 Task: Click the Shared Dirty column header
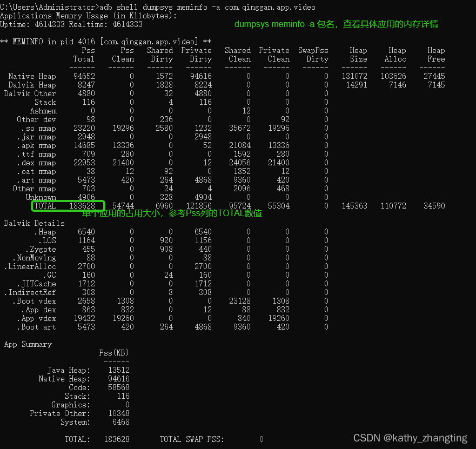click(160, 55)
